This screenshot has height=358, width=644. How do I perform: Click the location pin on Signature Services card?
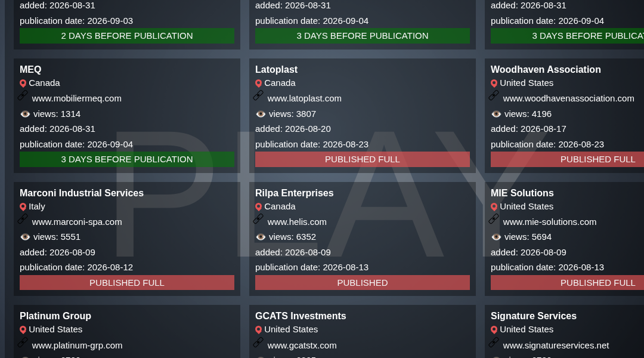point(494,330)
